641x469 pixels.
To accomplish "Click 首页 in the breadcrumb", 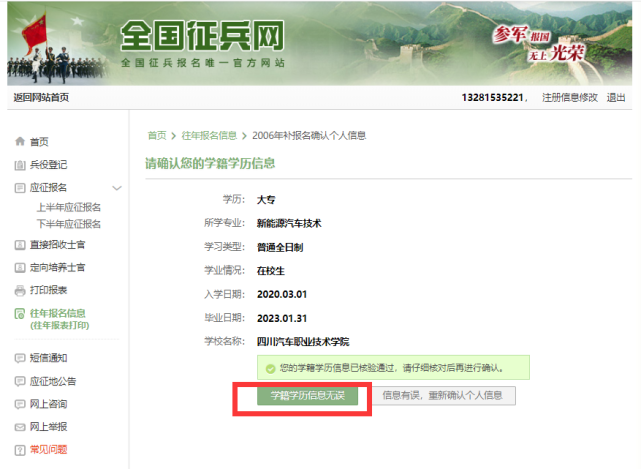I will [x=157, y=135].
